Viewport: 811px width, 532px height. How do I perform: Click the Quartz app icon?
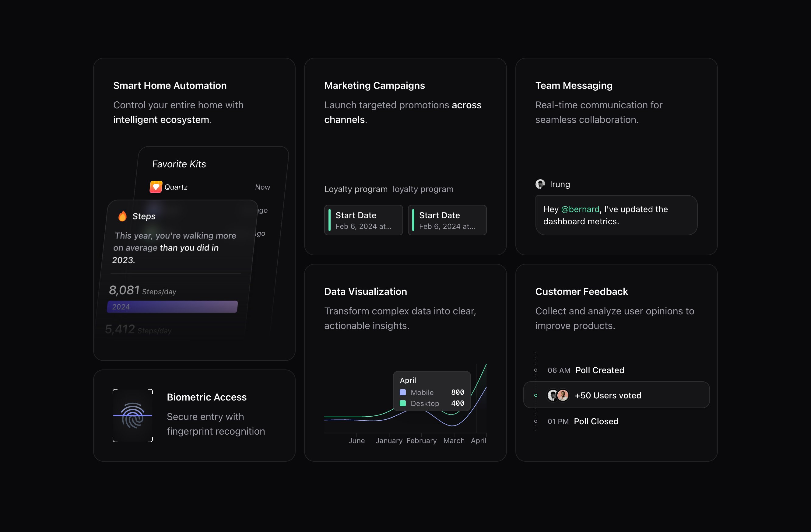point(156,187)
